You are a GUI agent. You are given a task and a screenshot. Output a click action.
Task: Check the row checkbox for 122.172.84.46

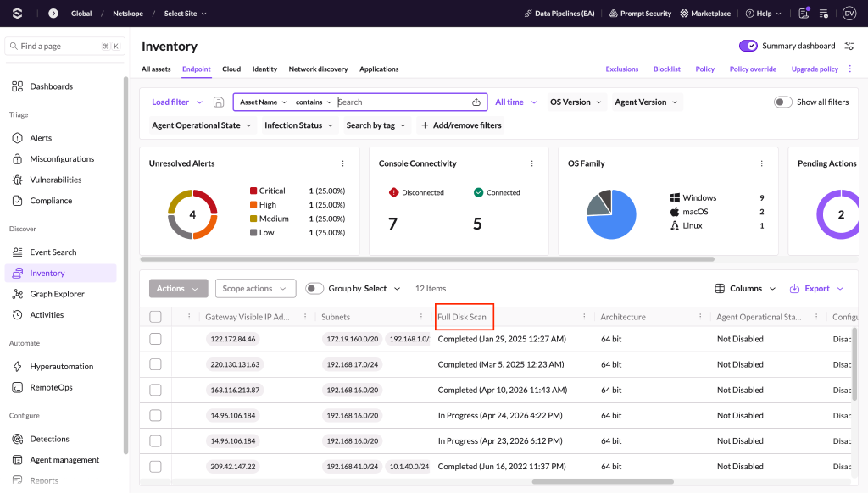(x=156, y=339)
